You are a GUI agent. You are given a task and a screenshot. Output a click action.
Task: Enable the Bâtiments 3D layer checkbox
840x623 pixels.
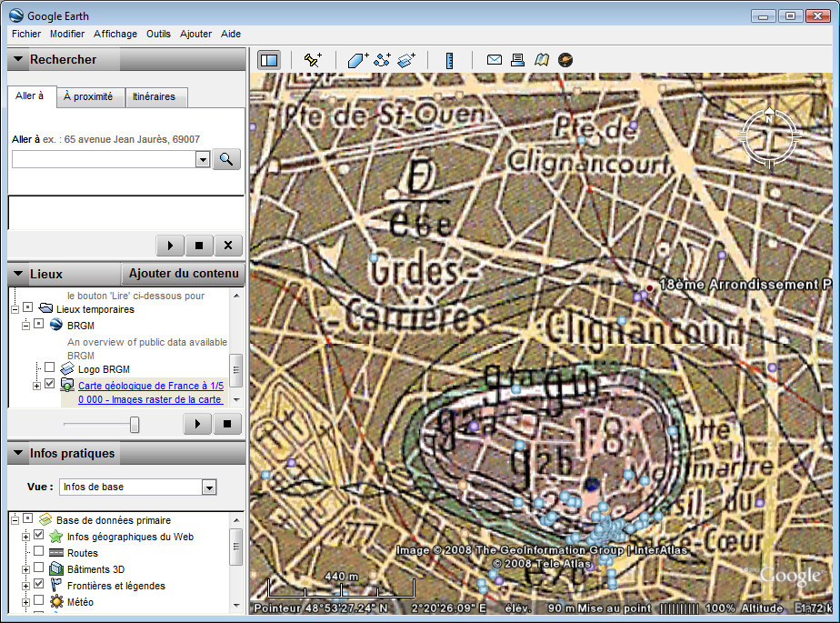[38, 568]
